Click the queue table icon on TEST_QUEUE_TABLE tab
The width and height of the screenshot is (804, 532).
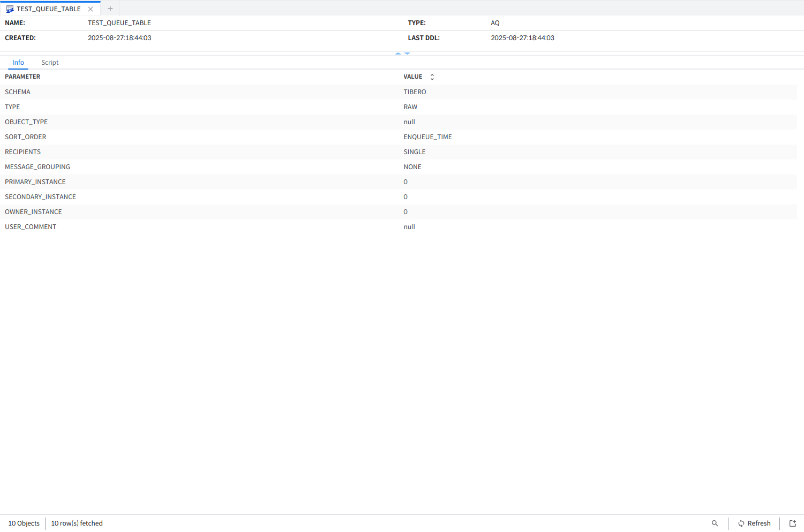[10, 9]
